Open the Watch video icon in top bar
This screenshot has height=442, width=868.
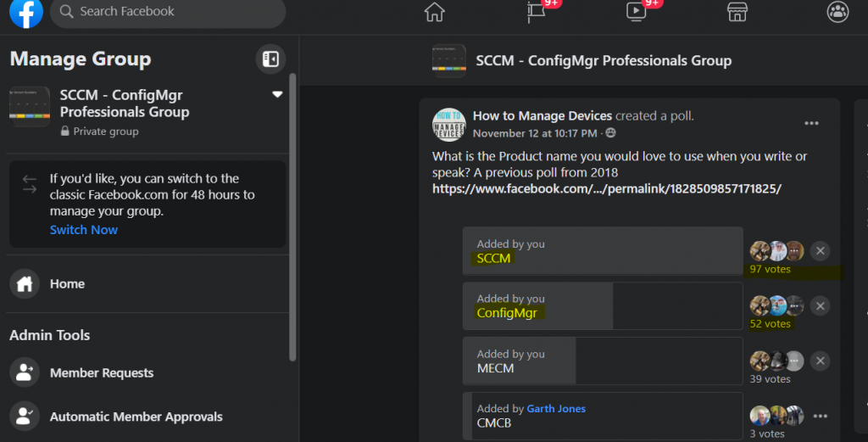636,12
